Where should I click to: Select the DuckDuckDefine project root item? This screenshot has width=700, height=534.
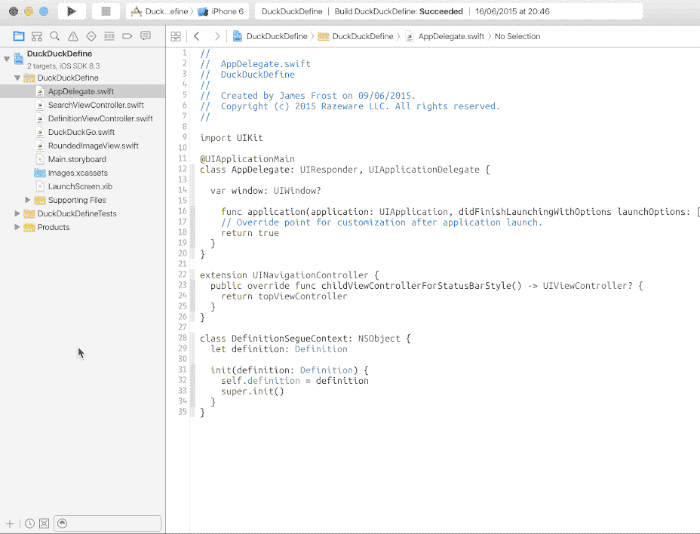click(83, 59)
